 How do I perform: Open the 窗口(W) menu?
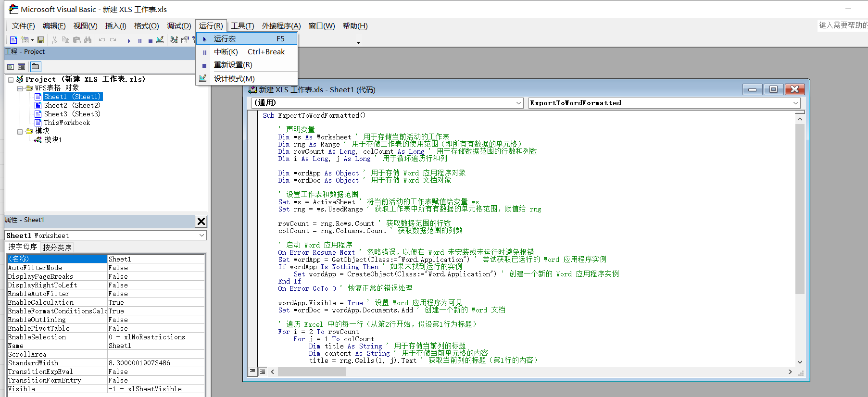(x=322, y=26)
